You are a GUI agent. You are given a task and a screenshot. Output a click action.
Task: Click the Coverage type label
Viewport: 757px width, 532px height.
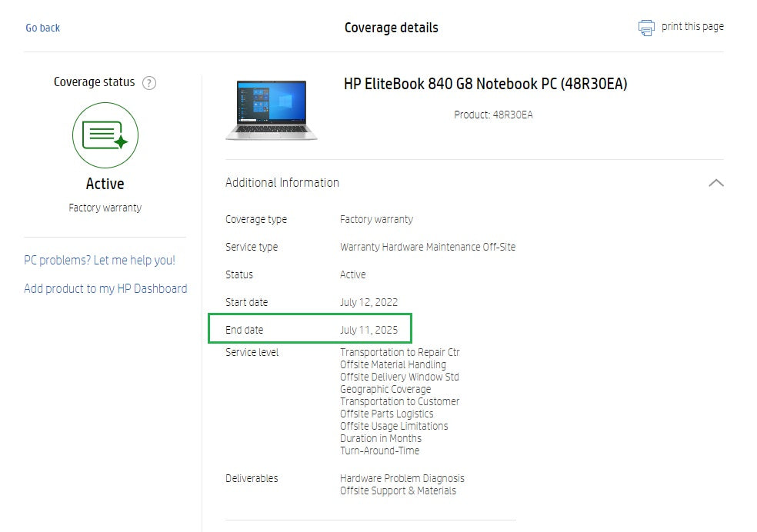point(256,220)
